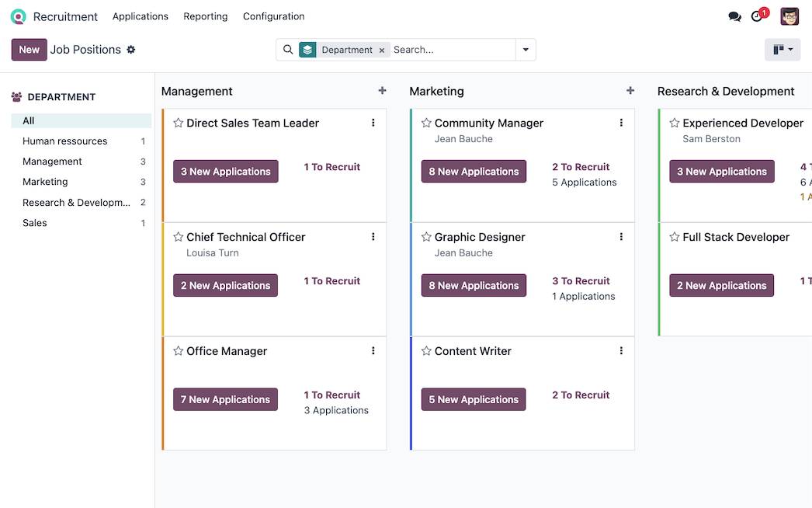Open options menu on Chief Technical Officer card
This screenshot has height=508, width=812.
click(x=373, y=236)
